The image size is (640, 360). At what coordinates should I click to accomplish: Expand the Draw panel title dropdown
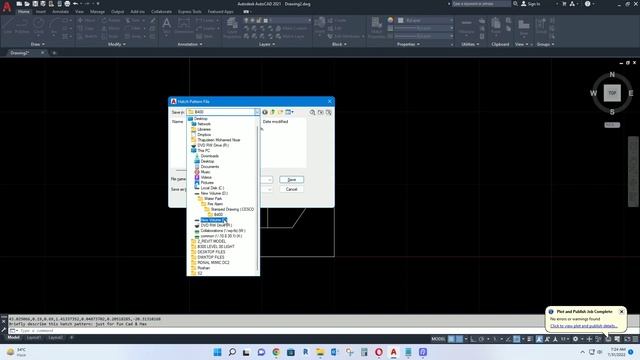pyautogui.click(x=38, y=44)
